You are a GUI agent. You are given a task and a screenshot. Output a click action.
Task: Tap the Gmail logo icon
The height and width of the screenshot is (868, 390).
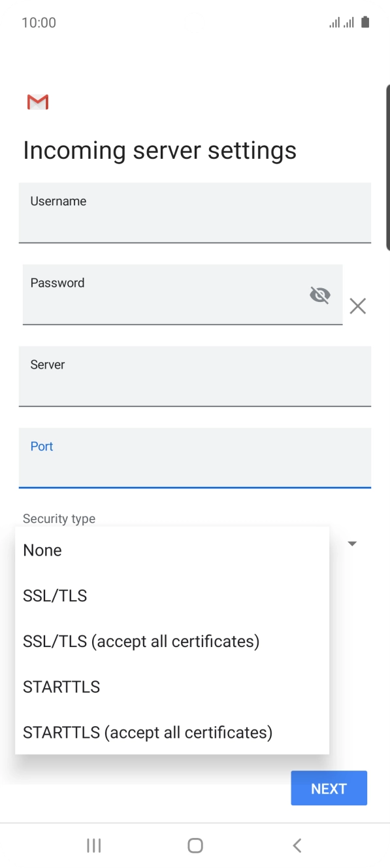pyautogui.click(x=38, y=102)
